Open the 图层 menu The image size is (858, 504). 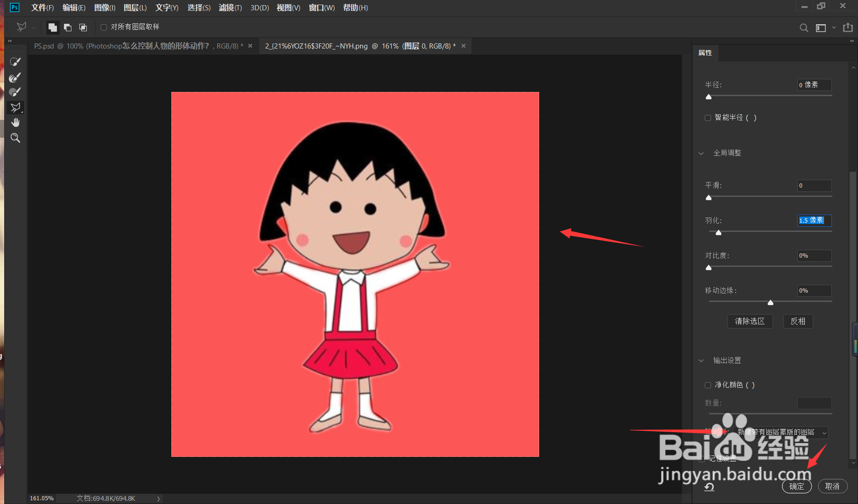(135, 7)
